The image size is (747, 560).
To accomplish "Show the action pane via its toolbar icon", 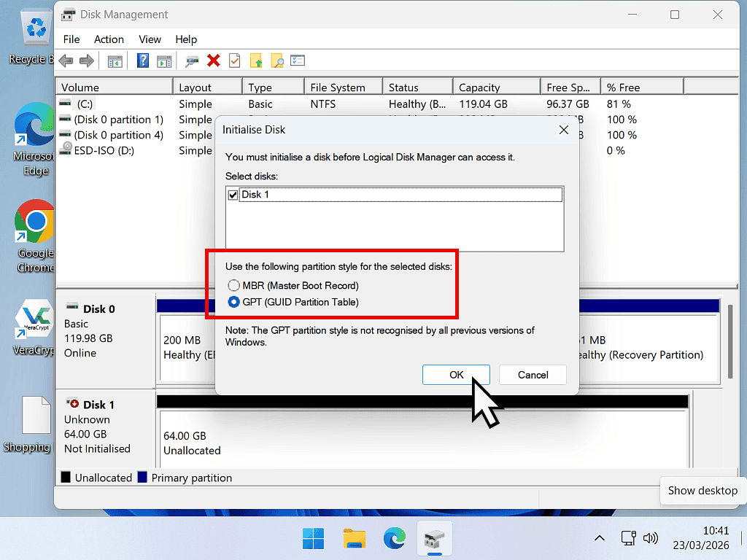I will click(164, 61).
